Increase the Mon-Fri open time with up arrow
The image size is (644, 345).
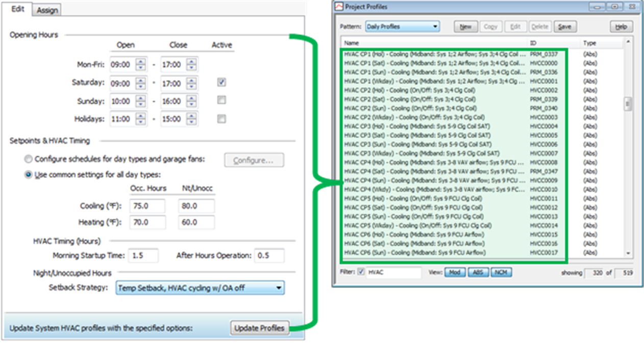[x=141, y=62]
